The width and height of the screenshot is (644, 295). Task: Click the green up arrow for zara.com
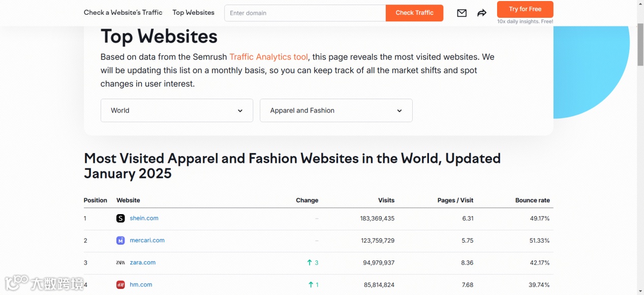310,262
